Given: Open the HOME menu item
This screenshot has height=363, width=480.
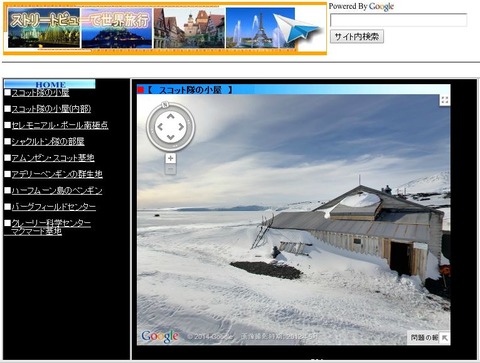Looking at the screenshot, I should (50, 84).
